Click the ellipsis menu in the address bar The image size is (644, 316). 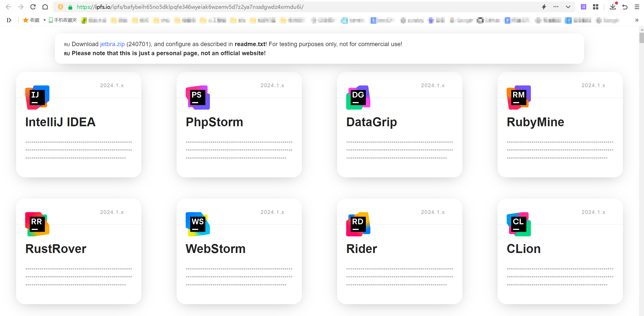pos(556,7)
